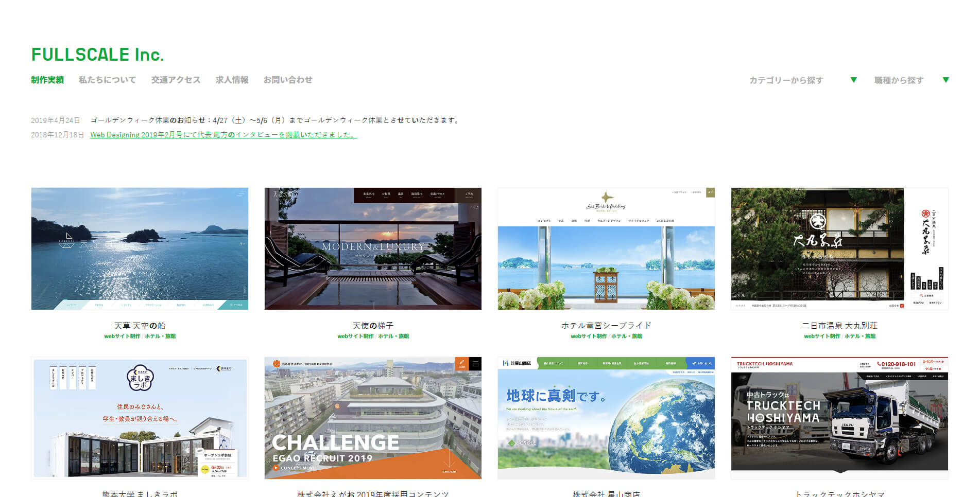Image resolution: width=980 pixels, height=497 pixels.
Task: Open the お問い合わせ page
Action: point(288,80)
